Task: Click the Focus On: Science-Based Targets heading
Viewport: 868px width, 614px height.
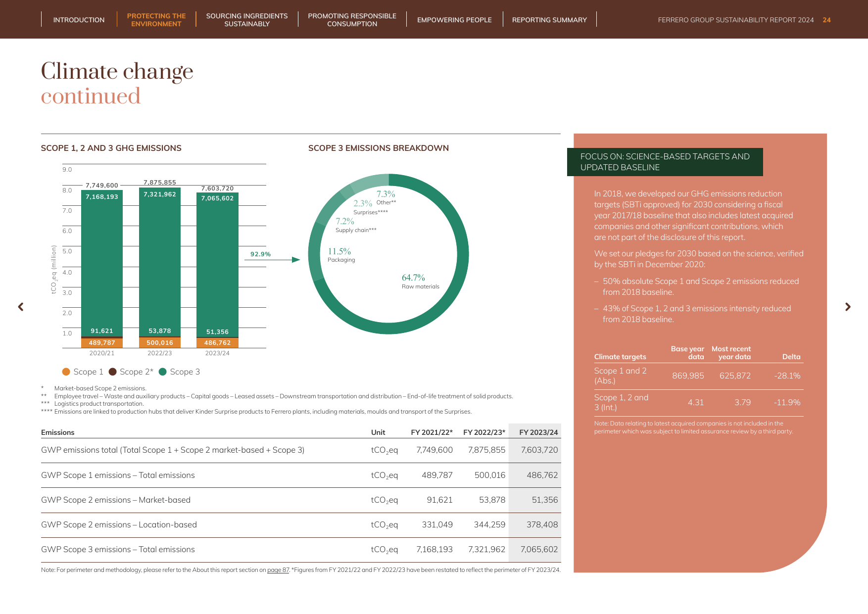Action: click(665, 162)
